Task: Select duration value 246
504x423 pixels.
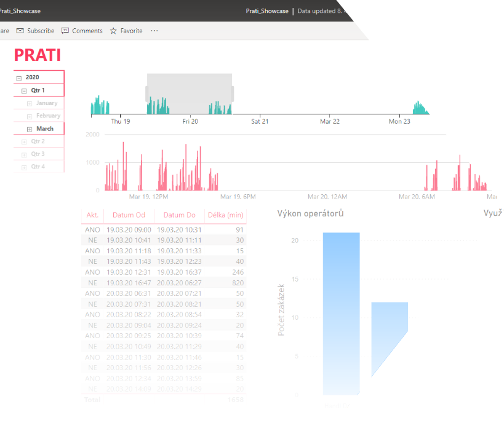Action: 238,272
